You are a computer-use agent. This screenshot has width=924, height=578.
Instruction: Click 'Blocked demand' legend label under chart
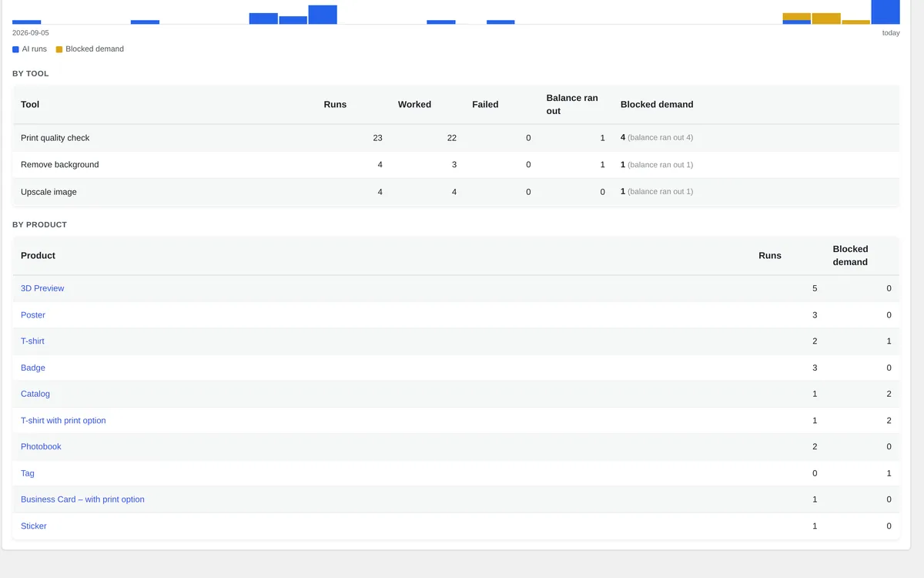(x=95, y=49)
